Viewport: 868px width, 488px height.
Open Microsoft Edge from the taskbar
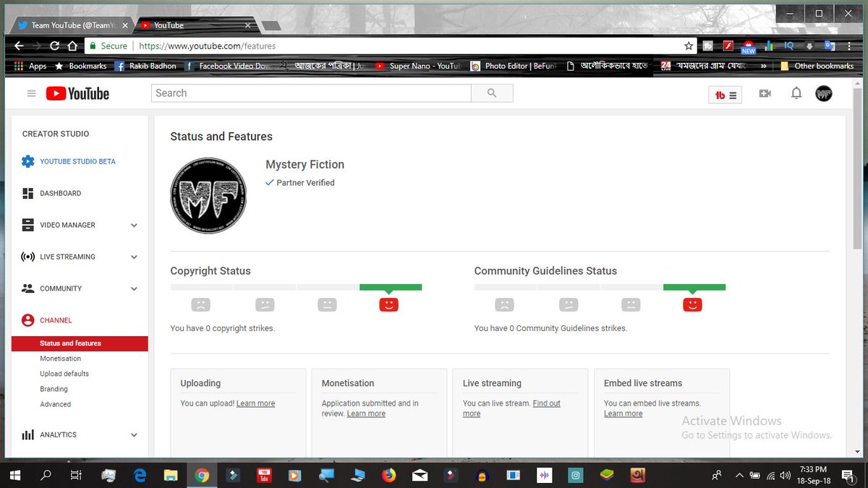pyautogui.click(x=140, y=475)
